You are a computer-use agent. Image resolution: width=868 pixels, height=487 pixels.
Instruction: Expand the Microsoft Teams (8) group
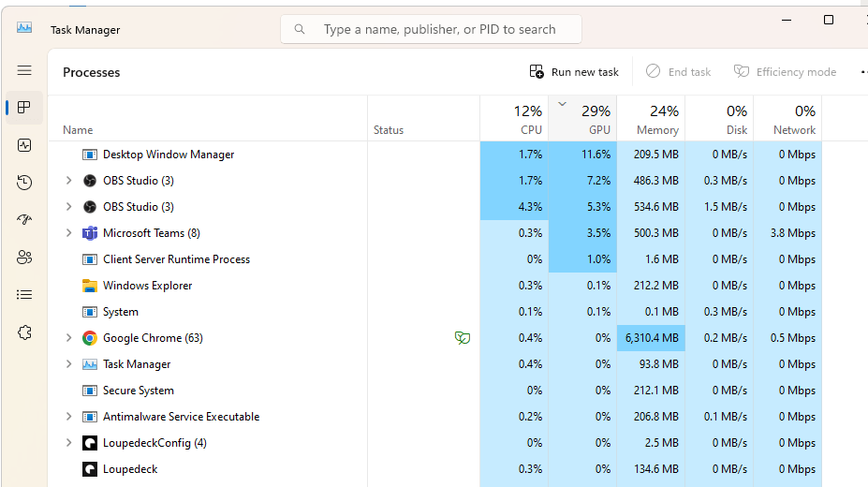(x=68, y=233)
